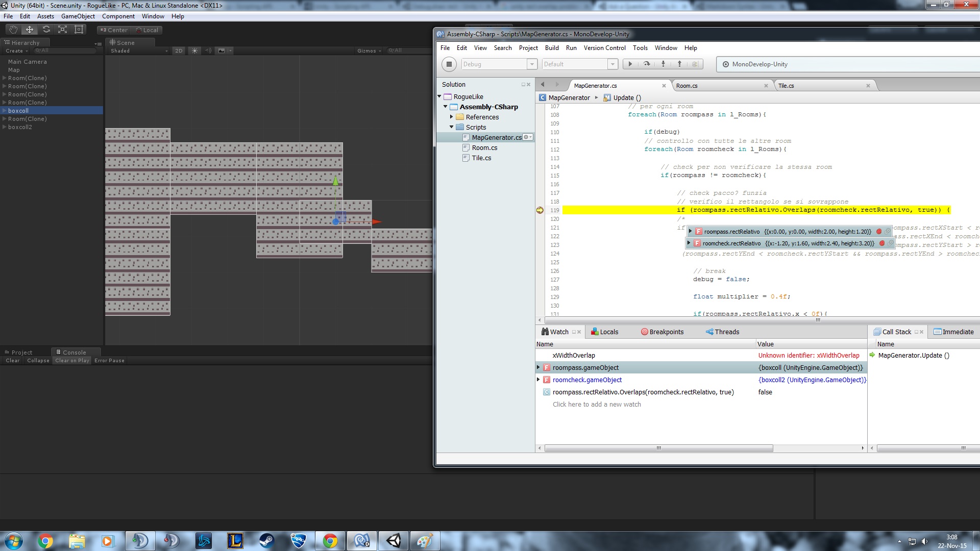Expand roompass.rectRelativo debug tooltip
This screenshot has height=551, width=980.
[691, 232]
